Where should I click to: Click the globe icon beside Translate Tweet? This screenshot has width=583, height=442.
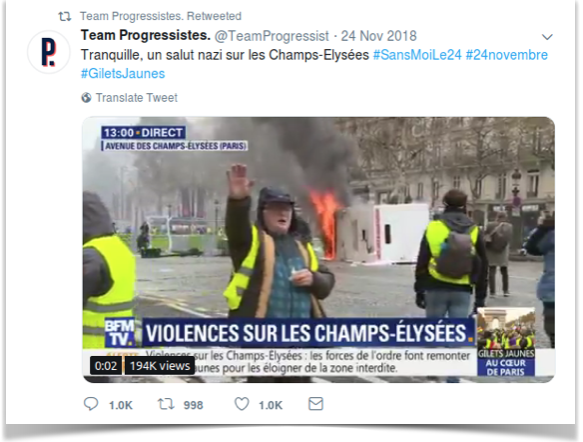[86, 98]
